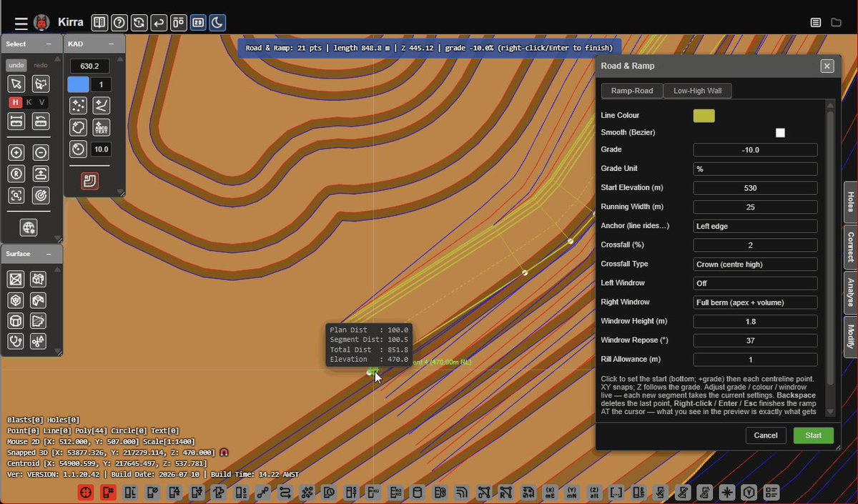Image resolution: width=858 pixels, height=504 pixels.
Task: Click the red crosshair icon in bottom toolbar
Action: tap(85, 493)
